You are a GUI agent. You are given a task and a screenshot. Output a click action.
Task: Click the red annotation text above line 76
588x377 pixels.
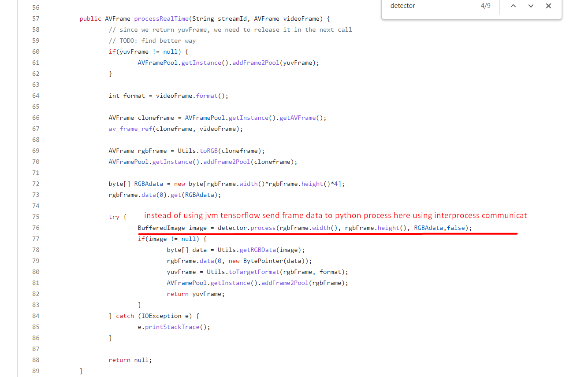tap(335, 215)
